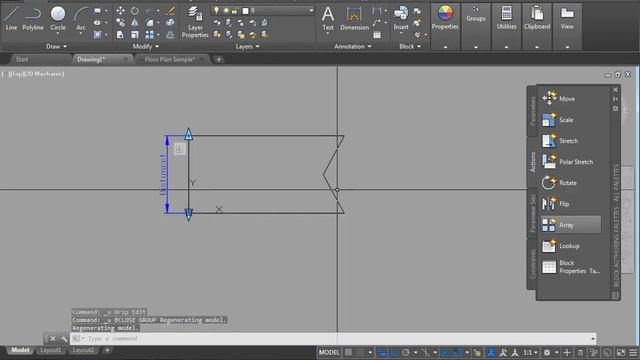Click the Array tool in Modify panel

150,35
